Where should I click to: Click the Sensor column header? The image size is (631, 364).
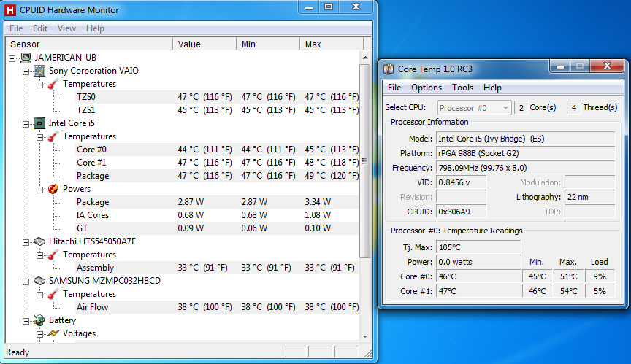click(x=89, y=44)
